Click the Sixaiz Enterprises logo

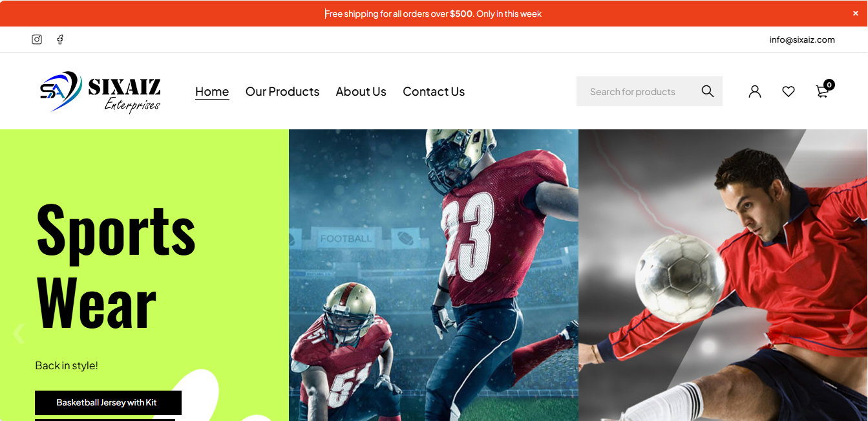click(100, 92)
